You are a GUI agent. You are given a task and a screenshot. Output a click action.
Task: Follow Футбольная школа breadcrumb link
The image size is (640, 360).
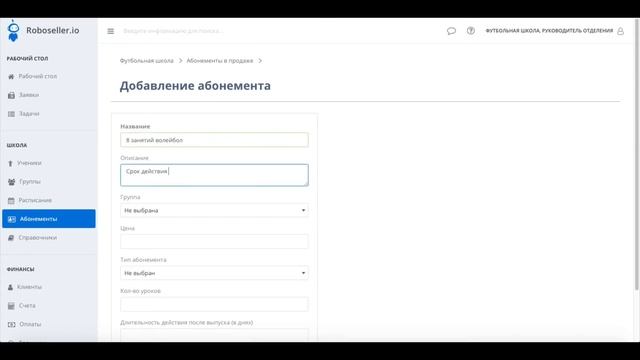(147, 61)
